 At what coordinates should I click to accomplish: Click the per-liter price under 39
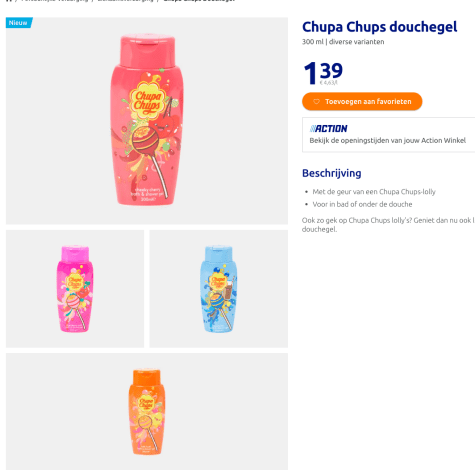pyautogui.click(x=329, y=82)
